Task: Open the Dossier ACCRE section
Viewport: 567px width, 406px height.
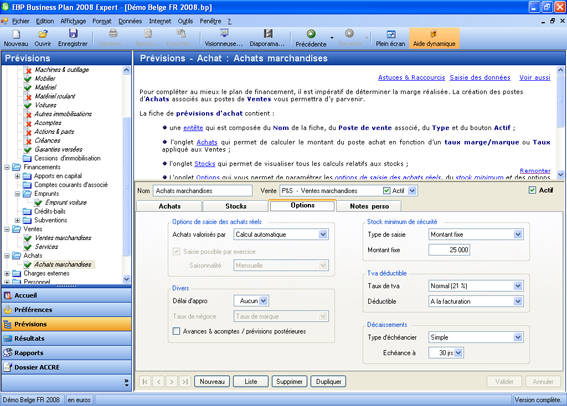Action: click(x=67, y=367)
